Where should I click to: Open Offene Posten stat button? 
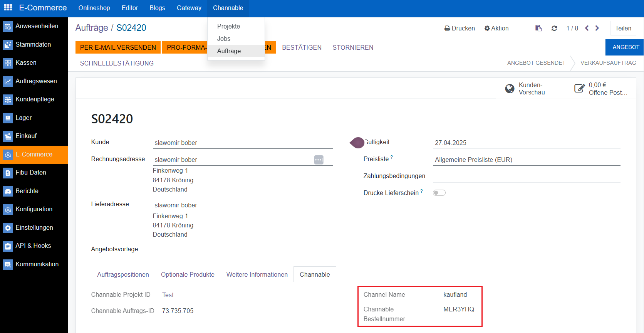600,89
